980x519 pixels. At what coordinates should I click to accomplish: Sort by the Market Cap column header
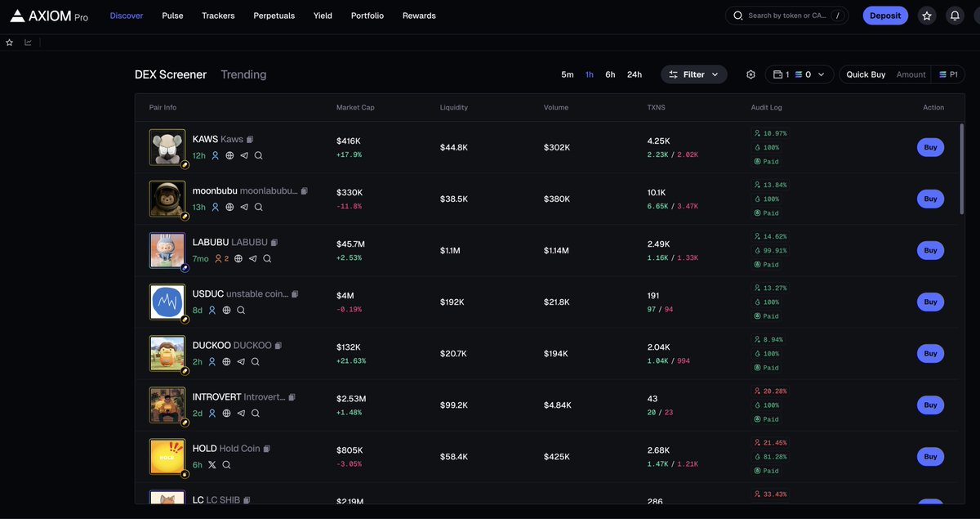tap(355, 108)
